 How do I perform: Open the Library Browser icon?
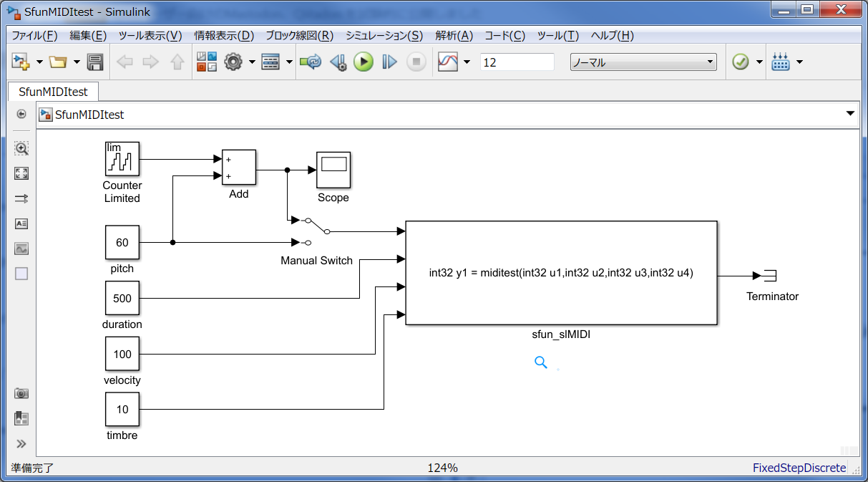pos(207,62)
